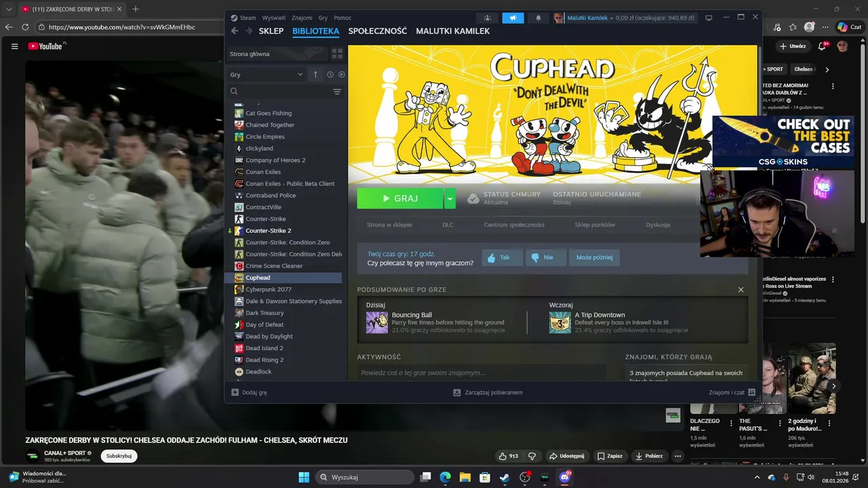Dislike the YouTube video
The width and height of the screenshot is (868, 488).
532,456
